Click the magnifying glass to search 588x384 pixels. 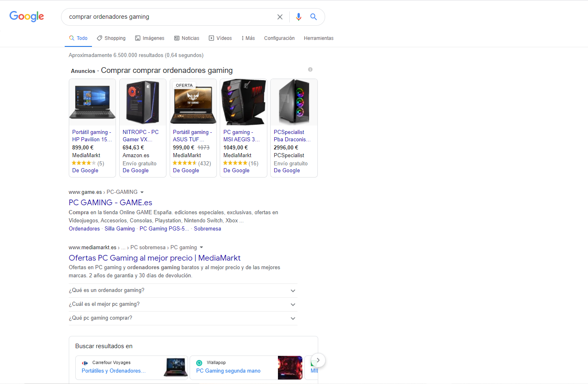(313, 17)
